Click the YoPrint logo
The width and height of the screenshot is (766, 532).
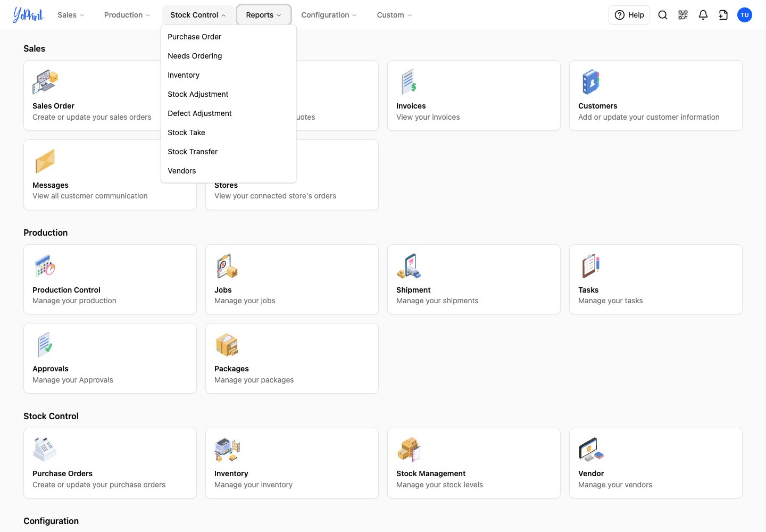(28, 15)
